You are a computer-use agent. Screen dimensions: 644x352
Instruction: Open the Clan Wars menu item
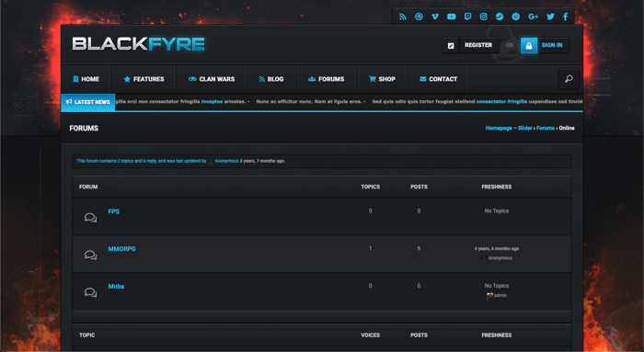coord(212,79)
